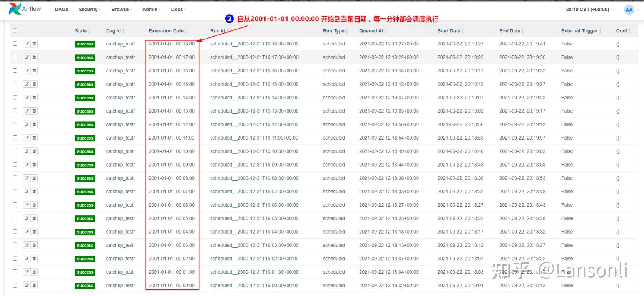The height and width of the screenshot is (296, 644).
Task: Select the 00:14:00 run checkbox
Action: tap(15, 97)
